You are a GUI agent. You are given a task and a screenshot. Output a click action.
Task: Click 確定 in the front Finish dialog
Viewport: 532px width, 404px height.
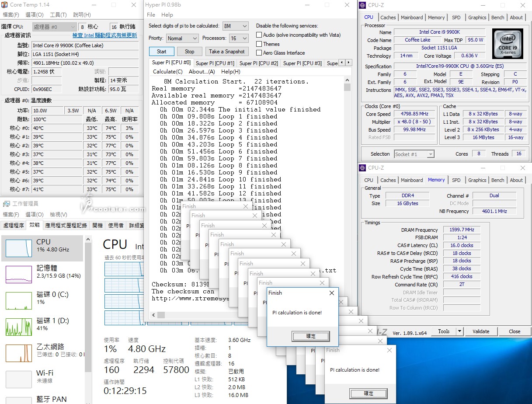[x=311, y=336]
